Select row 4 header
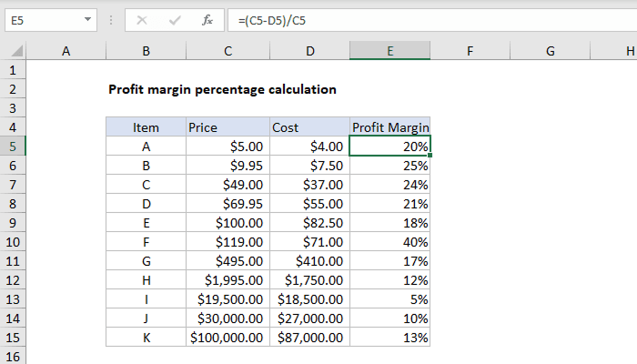Viewport: 637px width, 364px height. point(13,127)
